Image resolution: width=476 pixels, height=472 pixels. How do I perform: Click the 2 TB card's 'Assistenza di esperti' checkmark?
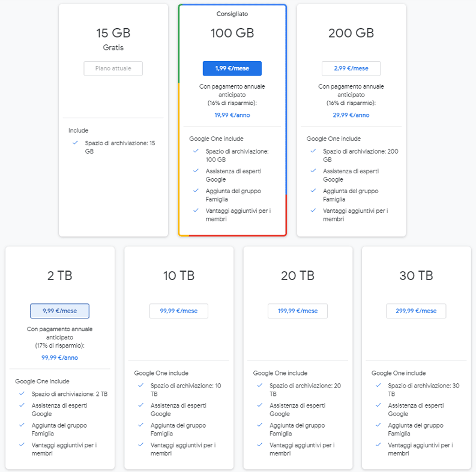[x=22, y=405]
